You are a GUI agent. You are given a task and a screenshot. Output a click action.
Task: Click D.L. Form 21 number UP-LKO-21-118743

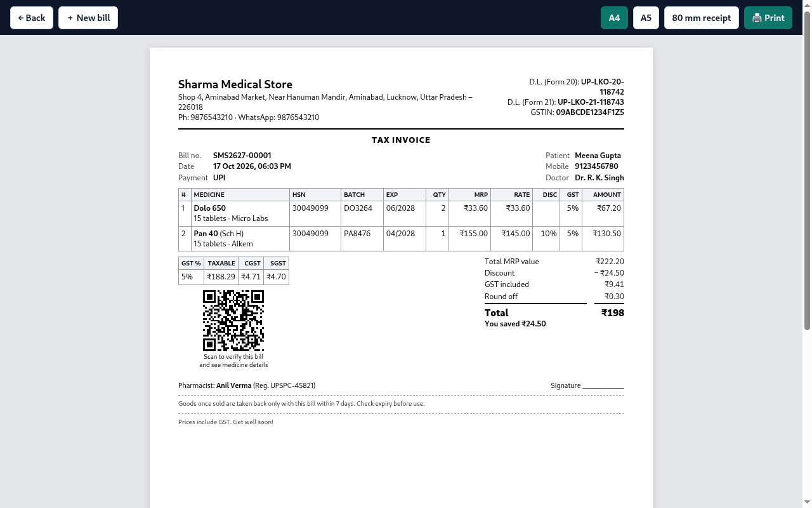click(x=591, y=102)
